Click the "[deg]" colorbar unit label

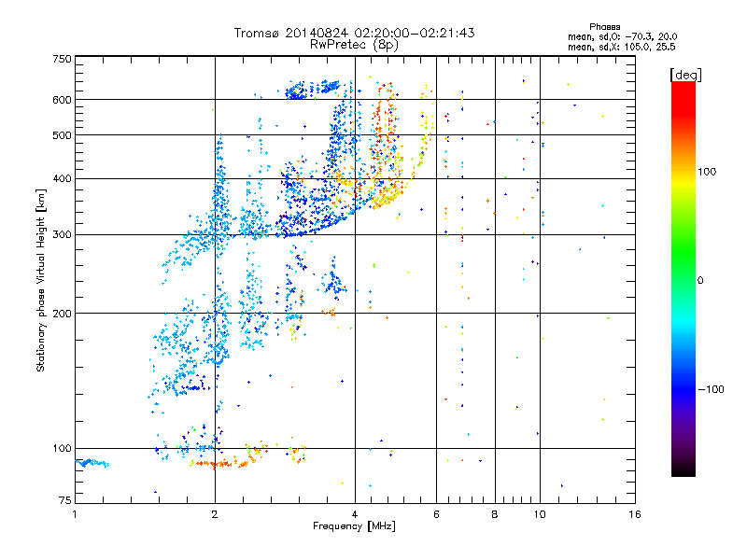pos(685,75)
